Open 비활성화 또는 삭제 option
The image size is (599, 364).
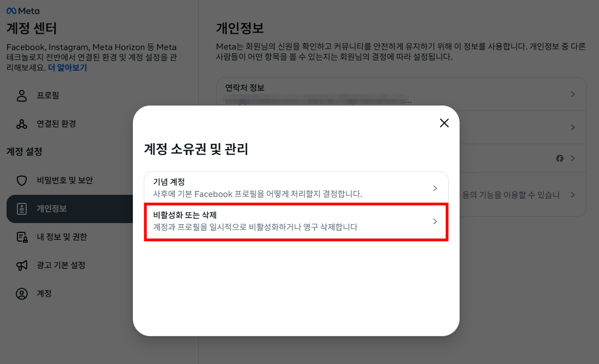[296, 221]
